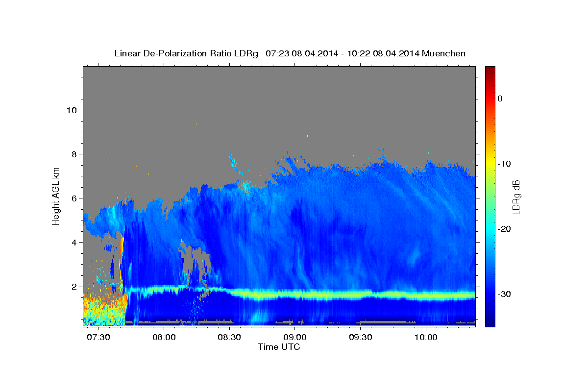588x392 pixels.
Task: Click the colorbar value '-10'
Action: tap(504, 164)
